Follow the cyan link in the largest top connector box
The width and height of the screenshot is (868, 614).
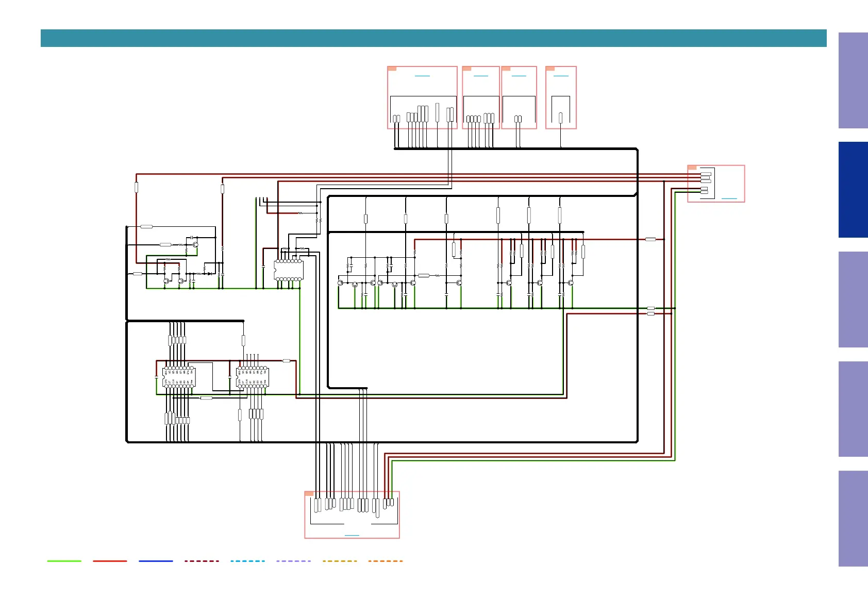[x=422, y=76]
